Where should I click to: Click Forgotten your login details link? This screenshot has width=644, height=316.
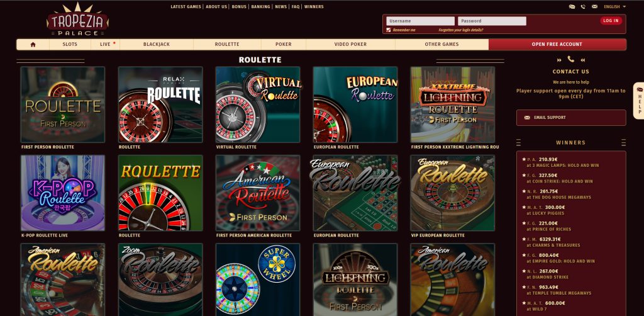pos(461,30)
